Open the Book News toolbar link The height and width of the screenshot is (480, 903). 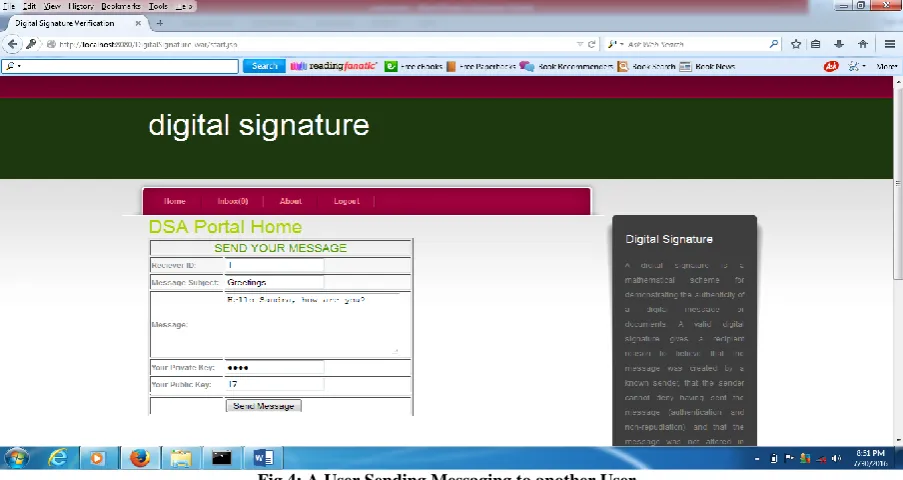point(707,66)
